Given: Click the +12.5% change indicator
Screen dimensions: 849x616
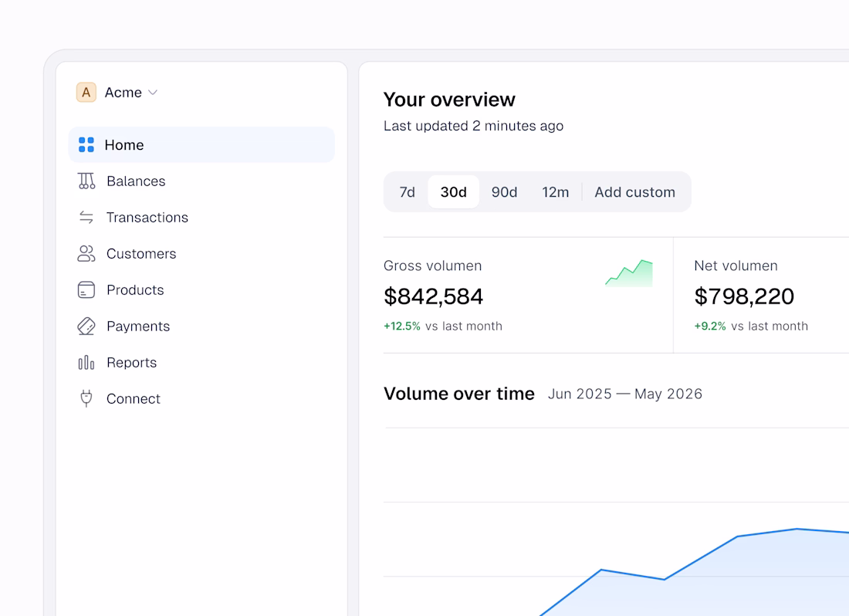Looking at the screenshot, I should [402, 326].
